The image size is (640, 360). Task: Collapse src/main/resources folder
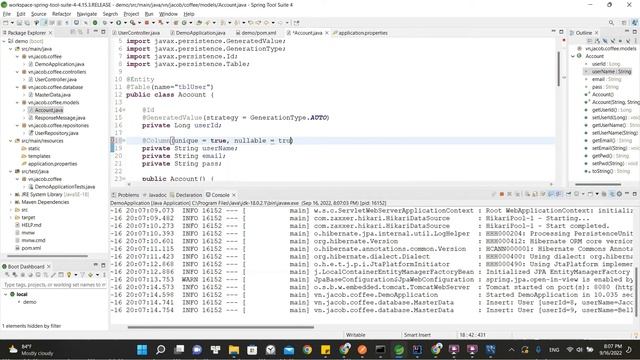click(x=11, y=141)
